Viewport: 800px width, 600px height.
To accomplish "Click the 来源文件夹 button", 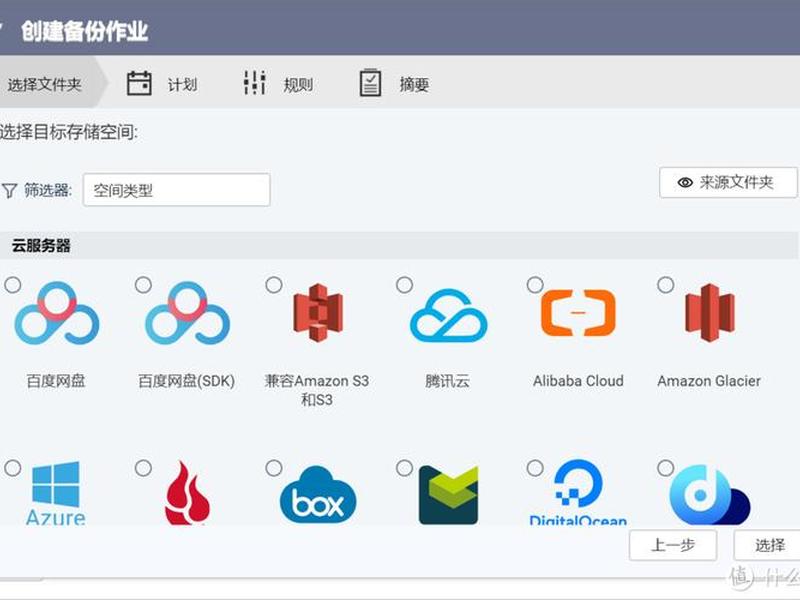I will point(728,182).
